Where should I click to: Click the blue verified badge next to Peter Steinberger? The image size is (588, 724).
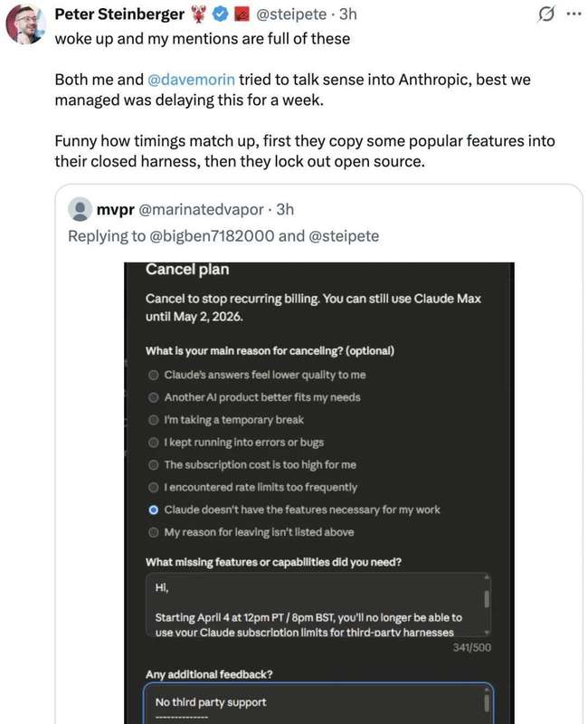(x=220, y=11)
